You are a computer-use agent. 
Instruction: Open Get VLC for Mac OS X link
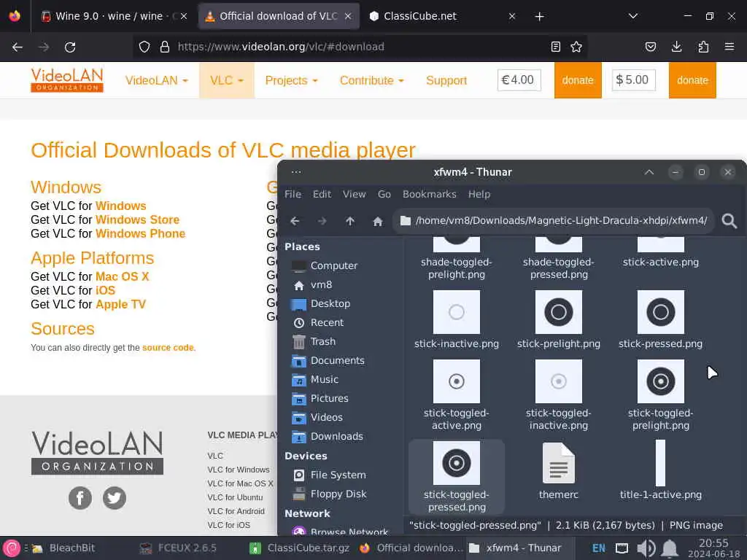[x=122, y=276]
